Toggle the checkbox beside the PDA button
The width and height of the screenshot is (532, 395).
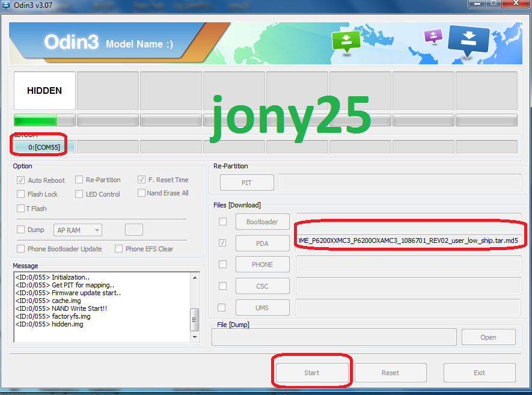[222, 243]
